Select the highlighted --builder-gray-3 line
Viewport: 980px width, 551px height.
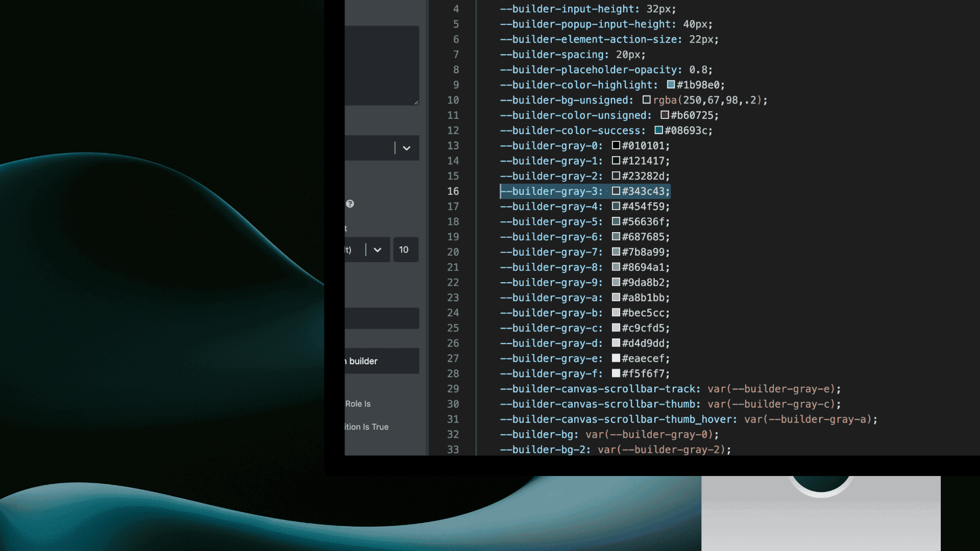(x=584, y=191)
